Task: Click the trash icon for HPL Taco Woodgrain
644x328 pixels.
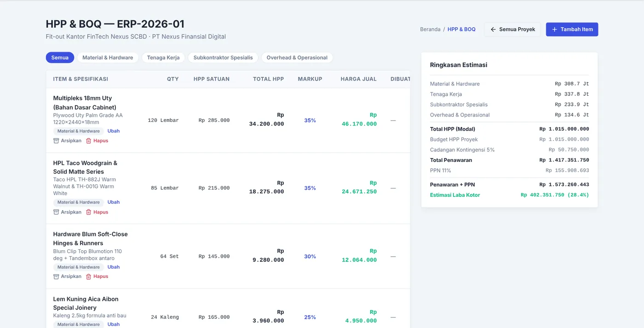Action: [x=89, y=212]
